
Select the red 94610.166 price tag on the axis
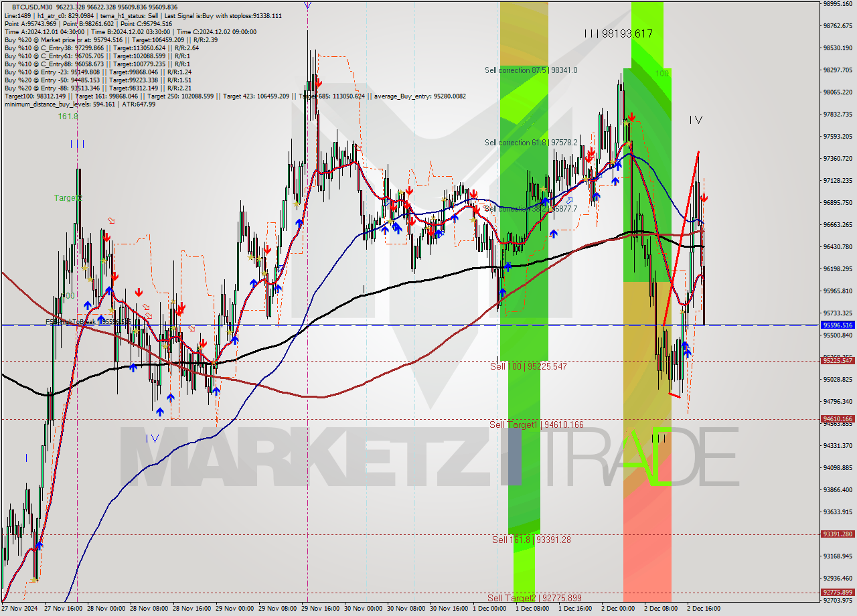838,419
